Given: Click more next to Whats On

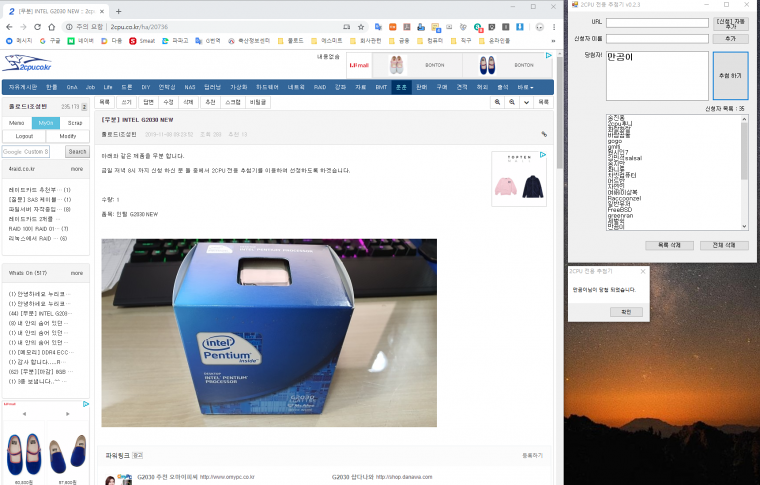Looking at the screenshot, I should point(77,273).
